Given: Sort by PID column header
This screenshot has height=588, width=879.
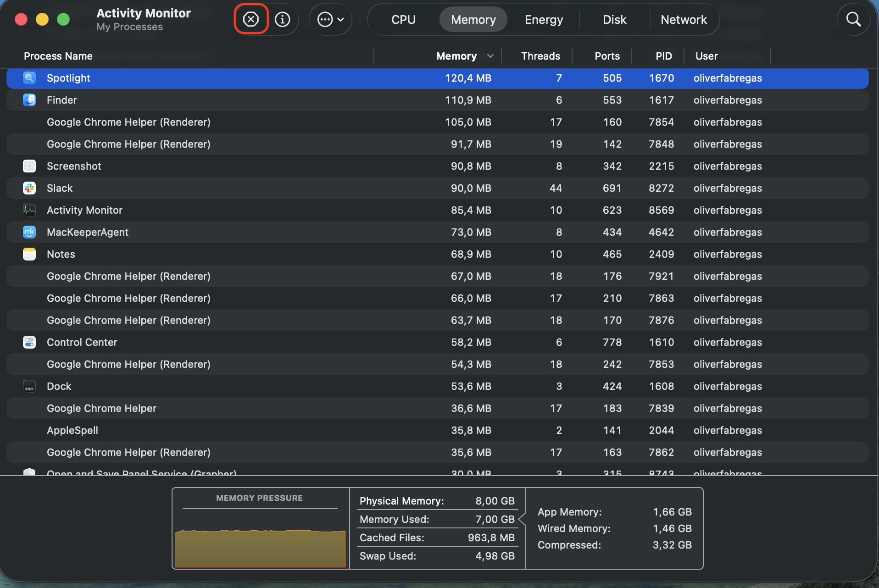Looking at the screenshot, I should (663, 56).
